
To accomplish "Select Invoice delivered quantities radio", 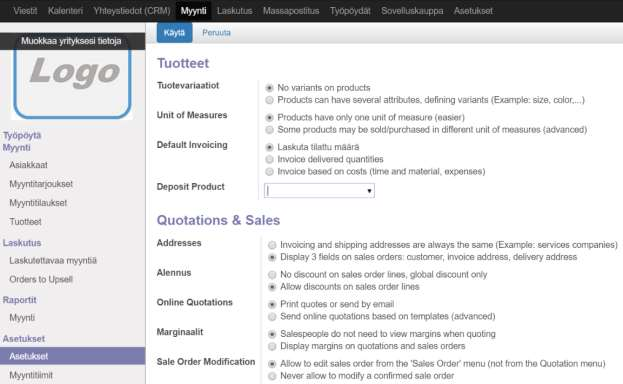I will point(269,159).
